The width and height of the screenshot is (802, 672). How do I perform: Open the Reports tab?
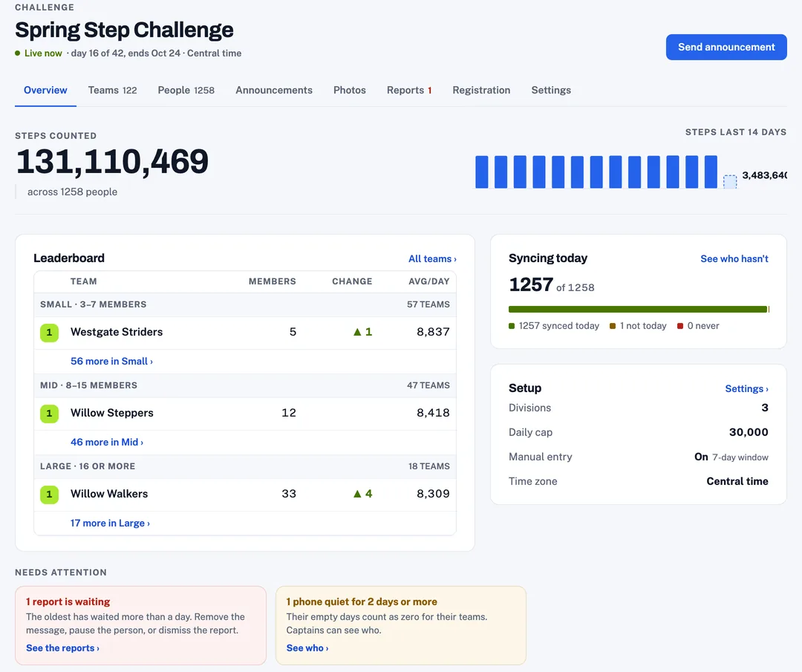click(x=409, y=90)
